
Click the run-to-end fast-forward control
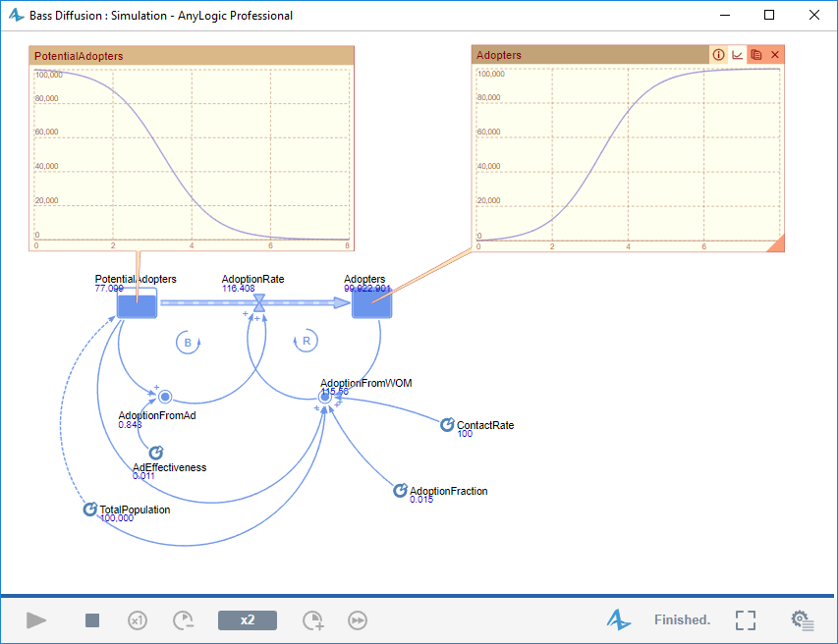[357, 619]
